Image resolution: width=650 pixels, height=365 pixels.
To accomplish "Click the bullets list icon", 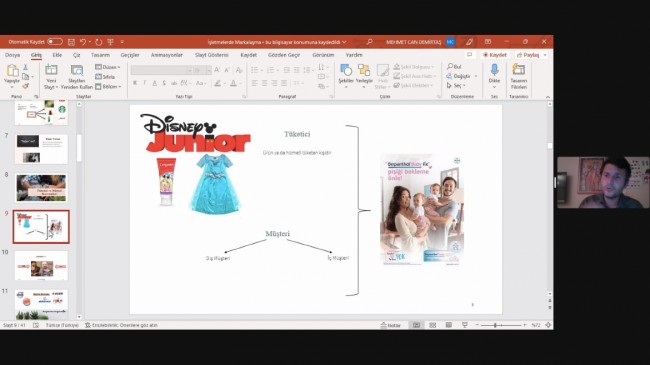I will (x=255, y=70).
